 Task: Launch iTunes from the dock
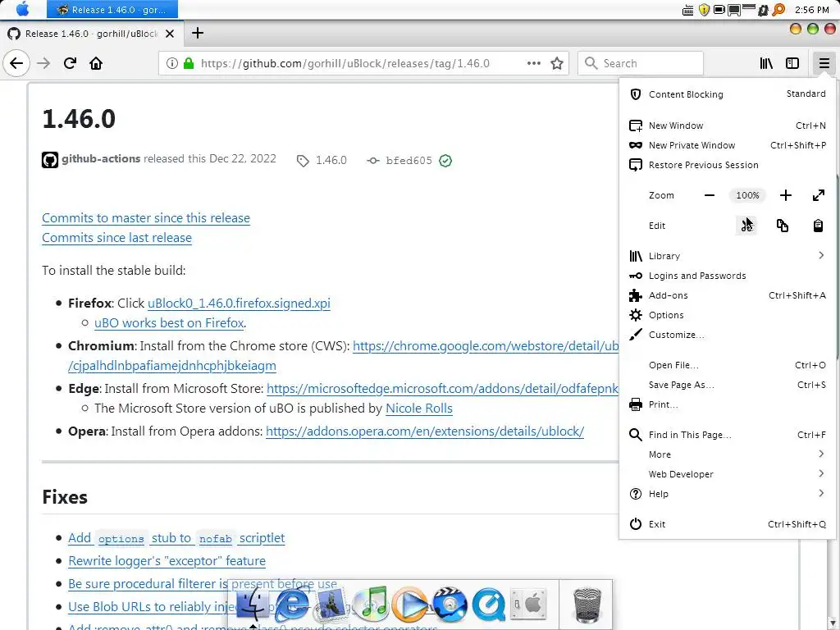pyautogui.click(x=371, y=605)
